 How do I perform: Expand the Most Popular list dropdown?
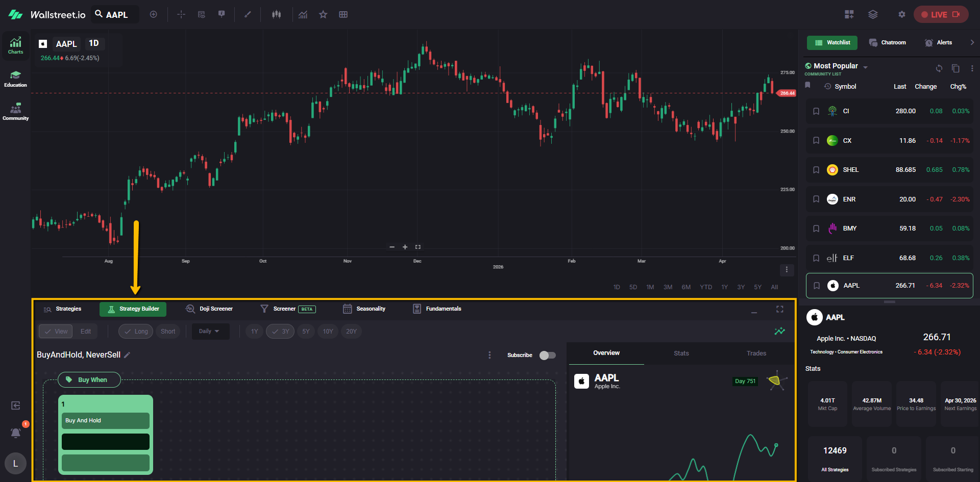pos(865,67)
